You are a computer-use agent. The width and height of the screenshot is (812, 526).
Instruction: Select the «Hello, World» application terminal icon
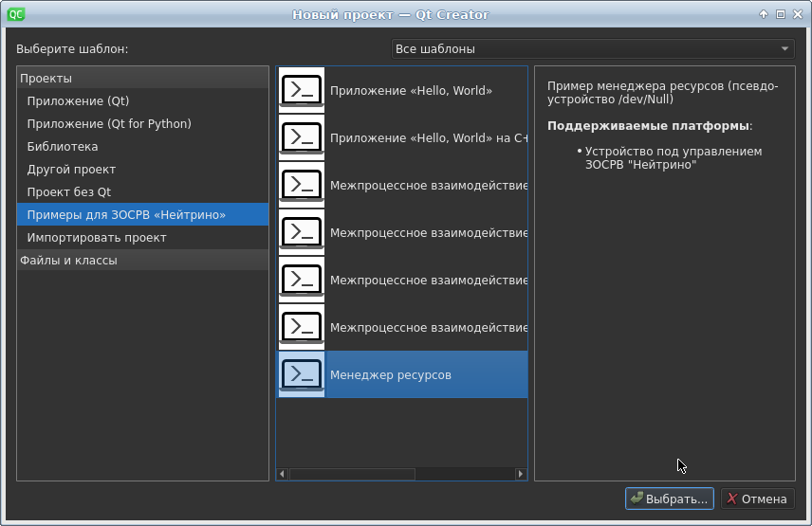click(302, 90)
